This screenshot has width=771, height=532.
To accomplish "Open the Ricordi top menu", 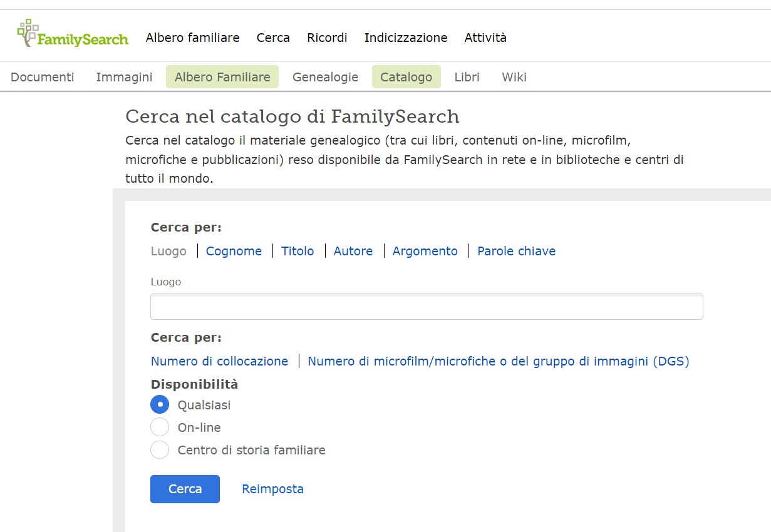I will 327,38.
